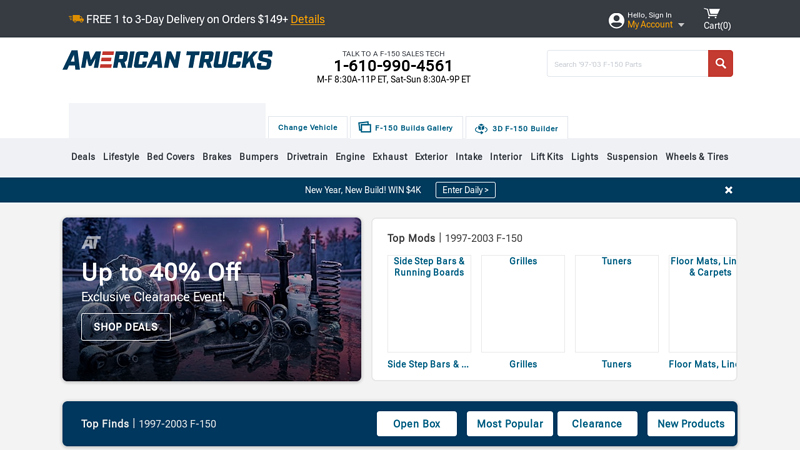800x450 pixels.
Task: Open the 3D F-150 Builder tab
Action: coord(516,128)
